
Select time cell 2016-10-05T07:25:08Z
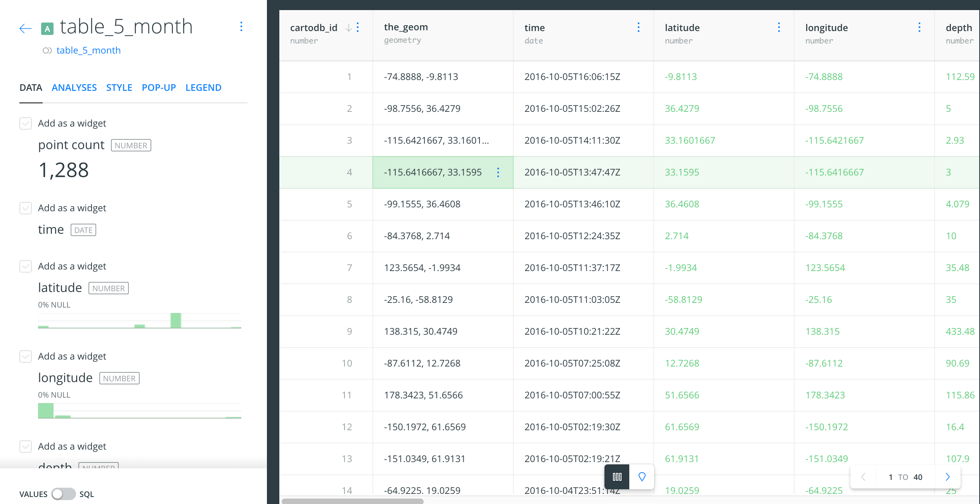(x=583, y=363)
